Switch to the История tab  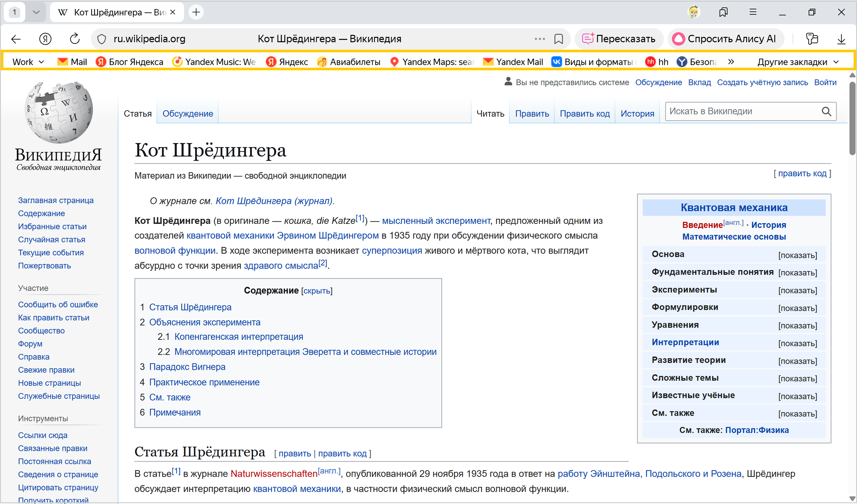pyautogui.click(x=637, y=114)
